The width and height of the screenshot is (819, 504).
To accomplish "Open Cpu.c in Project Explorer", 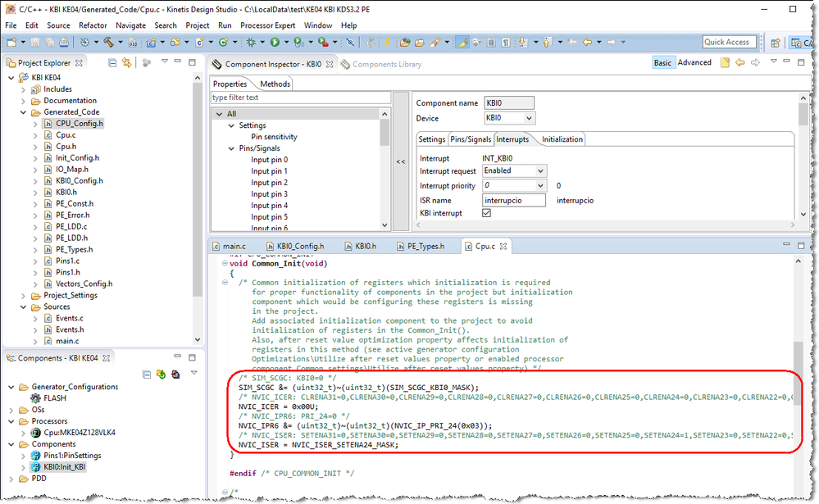I will (x=65, y=135).
